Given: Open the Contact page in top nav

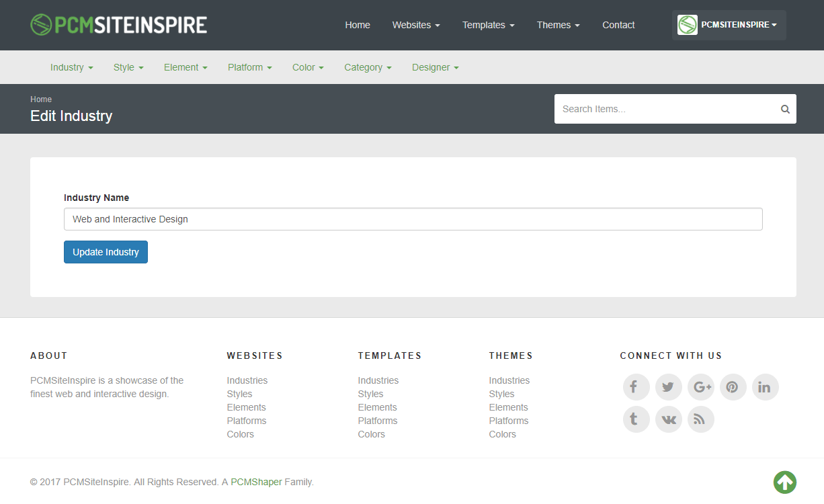Looking at the screenshot, I should (x=618, y=25).
